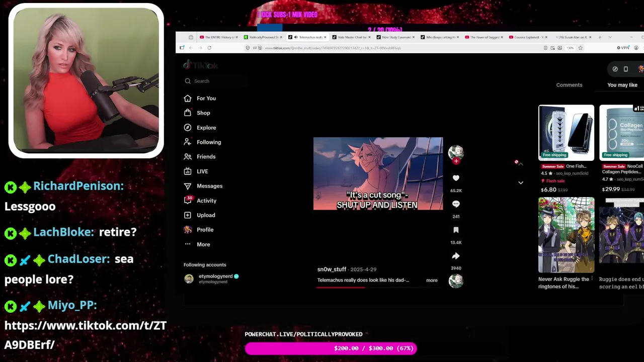Open a new browser tab

coord(600,37)
